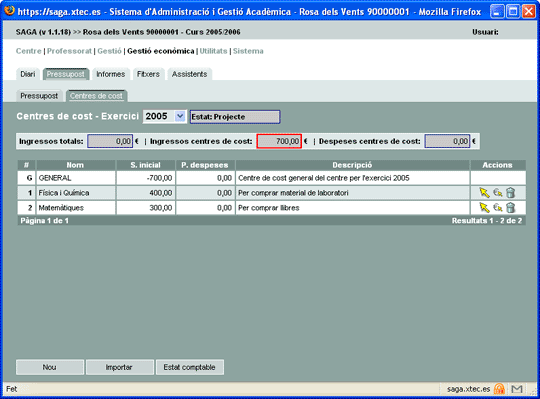
Task: Switch to the top-level Pressupost tab
Action: (66, 74)
